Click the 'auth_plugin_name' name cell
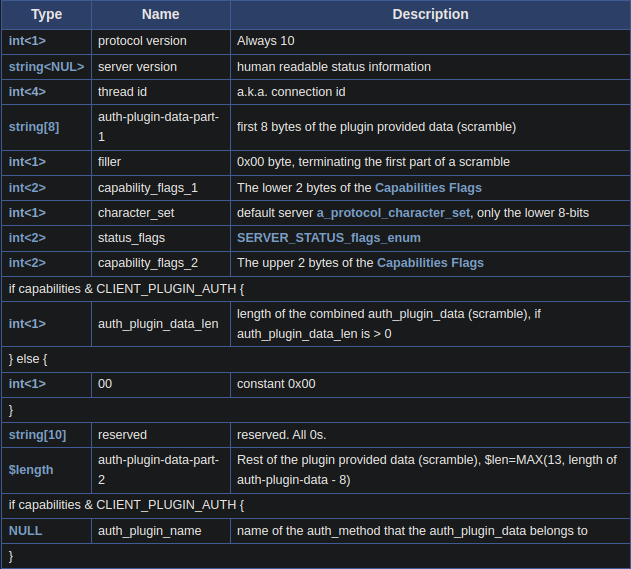The width and height of the screenshot is (631, 569). tap(161, 531)
